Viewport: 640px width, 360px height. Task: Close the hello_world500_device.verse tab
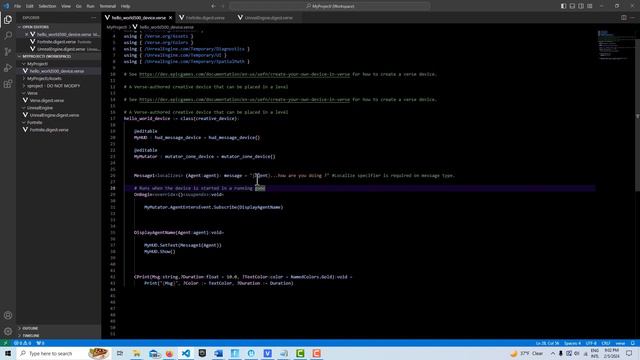click(x=171, y=18)
